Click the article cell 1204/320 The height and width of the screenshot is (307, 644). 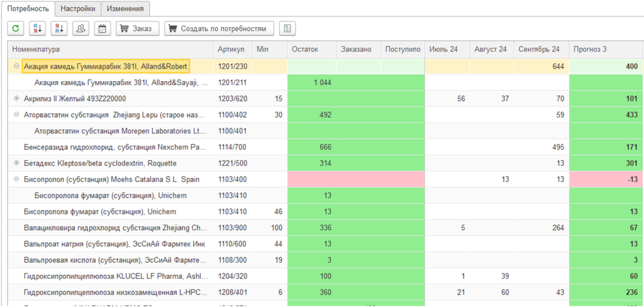(233, 276)
